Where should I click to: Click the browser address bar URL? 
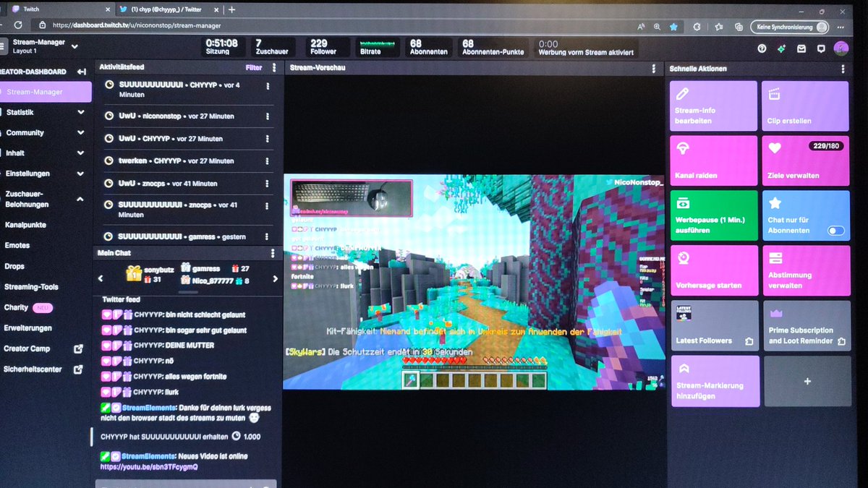coord(137,25)
